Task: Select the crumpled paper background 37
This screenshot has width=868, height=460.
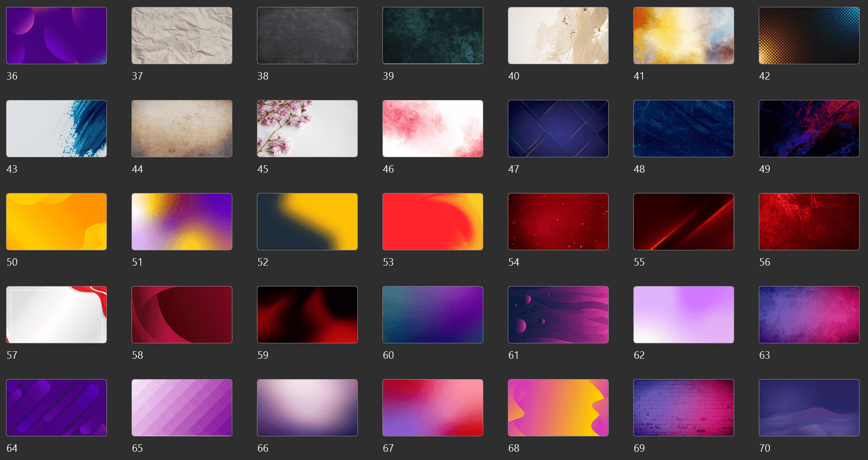Action: click(x=182, y=36)
